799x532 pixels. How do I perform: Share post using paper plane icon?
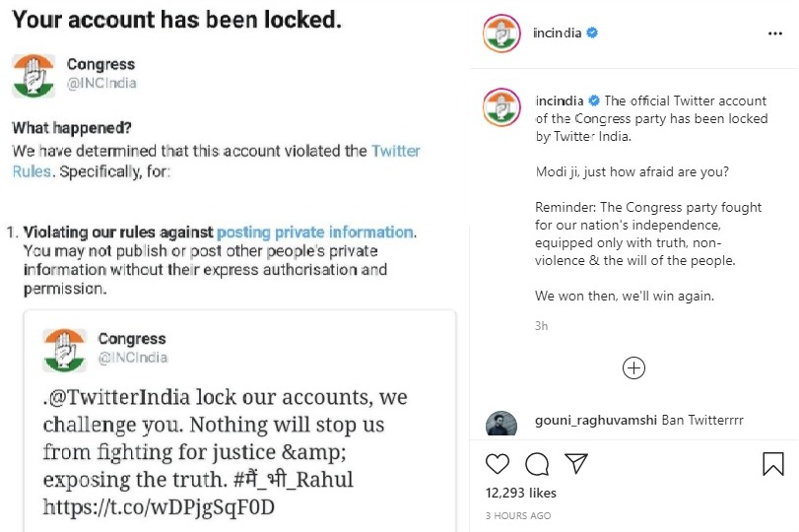point(576,464)
